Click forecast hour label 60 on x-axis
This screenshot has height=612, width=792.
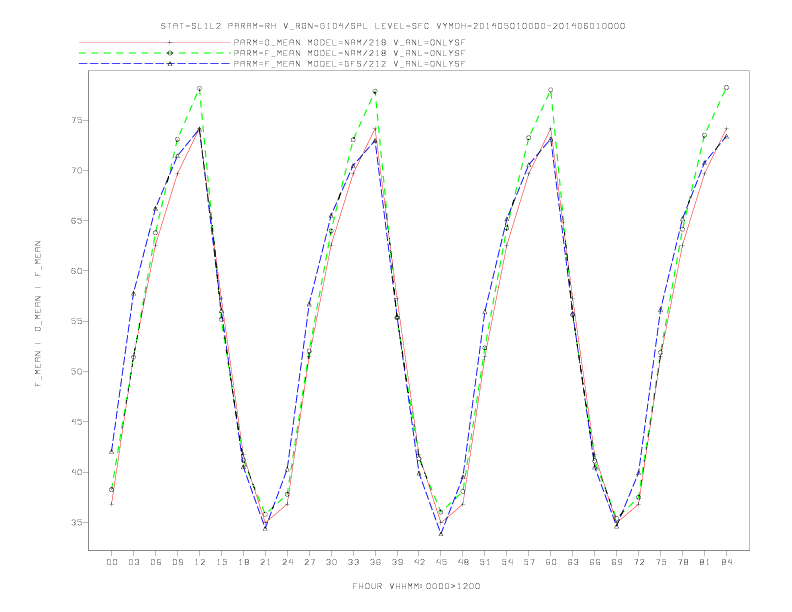tap(551, 562)
